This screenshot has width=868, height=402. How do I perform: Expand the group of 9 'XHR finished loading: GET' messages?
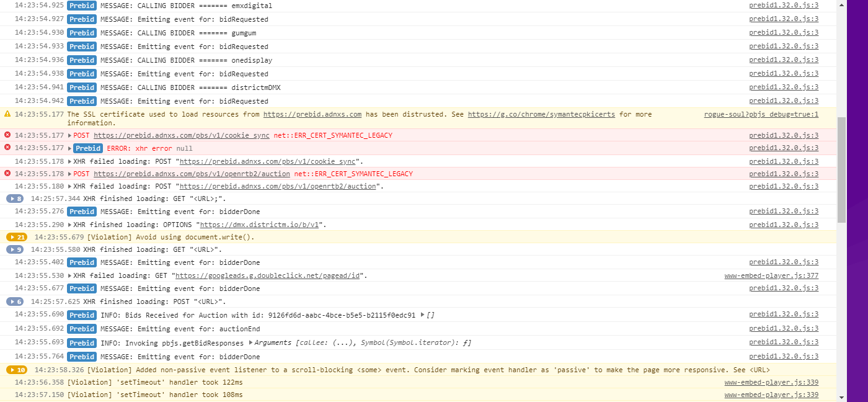click(x=15, y=249)
